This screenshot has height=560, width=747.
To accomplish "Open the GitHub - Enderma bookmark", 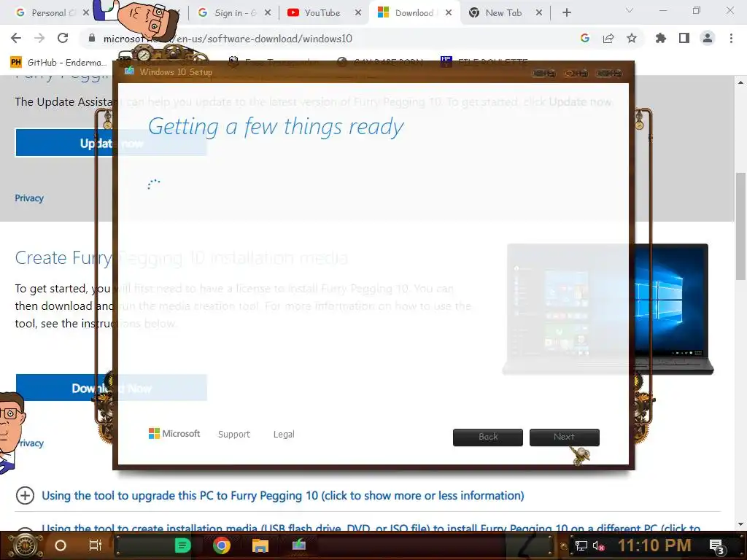I will coord(58,63).
